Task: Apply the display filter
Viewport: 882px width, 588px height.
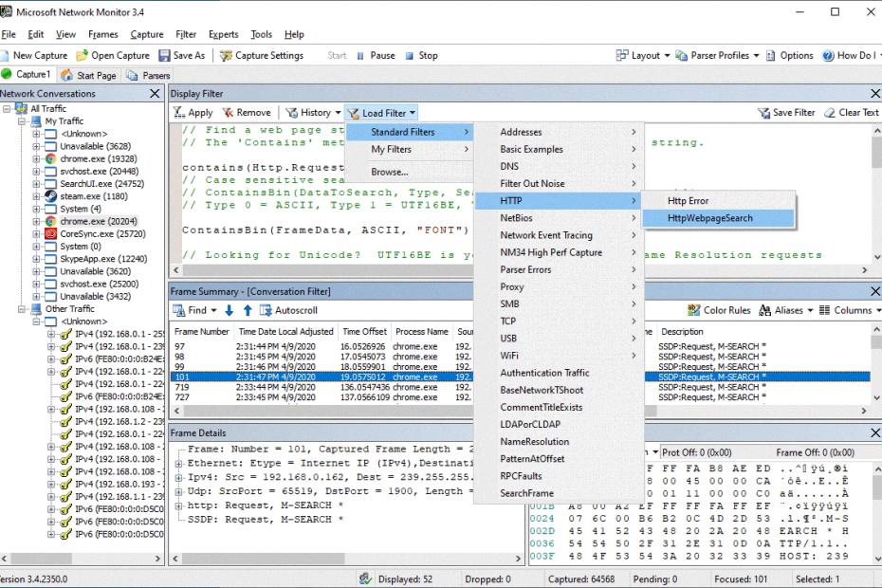Action: point(193,113)
